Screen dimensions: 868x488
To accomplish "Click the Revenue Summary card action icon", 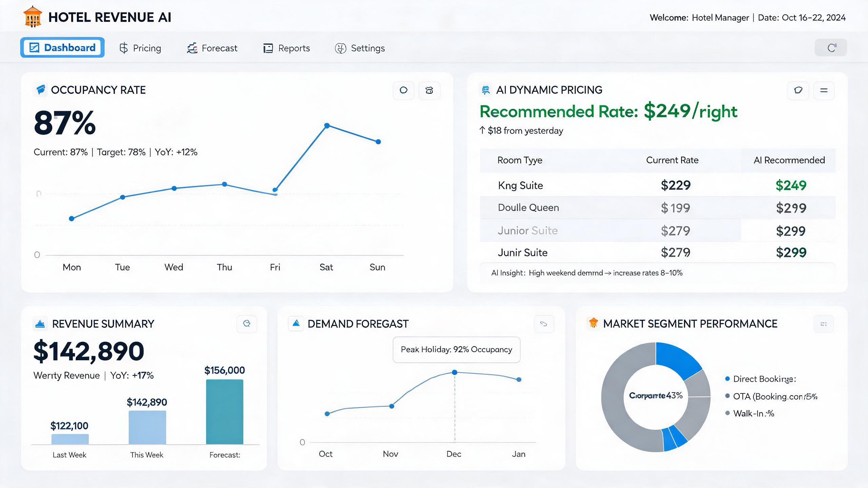I will click(247, 324).
